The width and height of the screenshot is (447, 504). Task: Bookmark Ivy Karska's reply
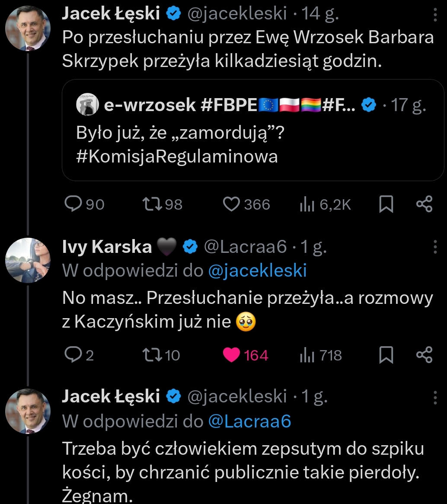point(386,355)
